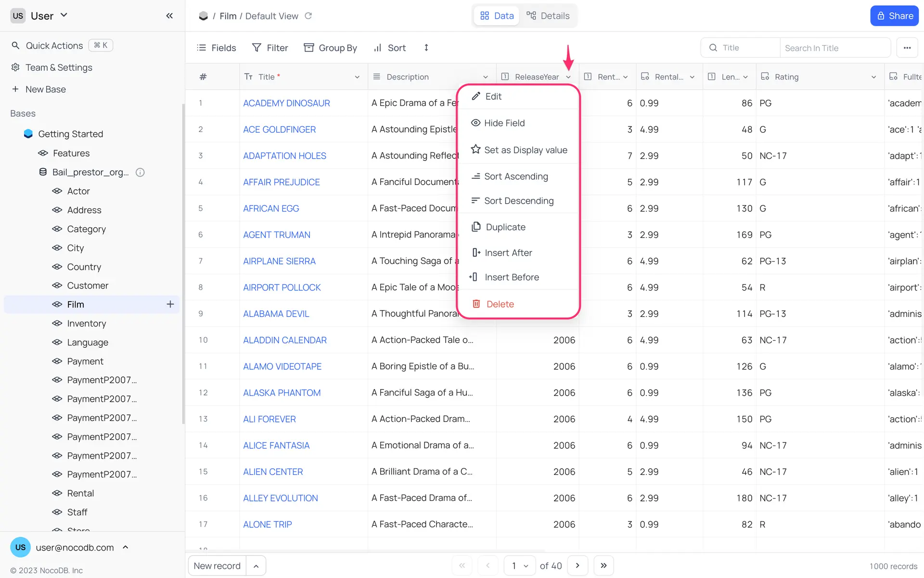Click the US user avatar at bottom
The image size is (924, 578).
(20, 547)
